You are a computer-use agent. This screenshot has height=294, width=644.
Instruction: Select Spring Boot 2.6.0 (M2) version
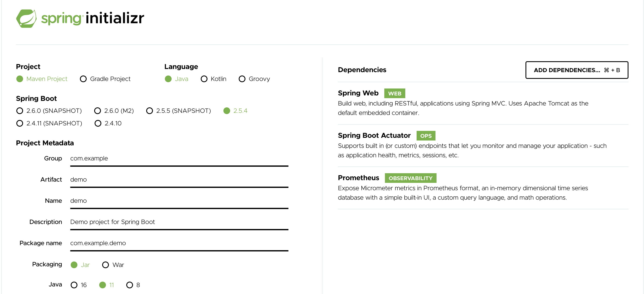point(114,111)
